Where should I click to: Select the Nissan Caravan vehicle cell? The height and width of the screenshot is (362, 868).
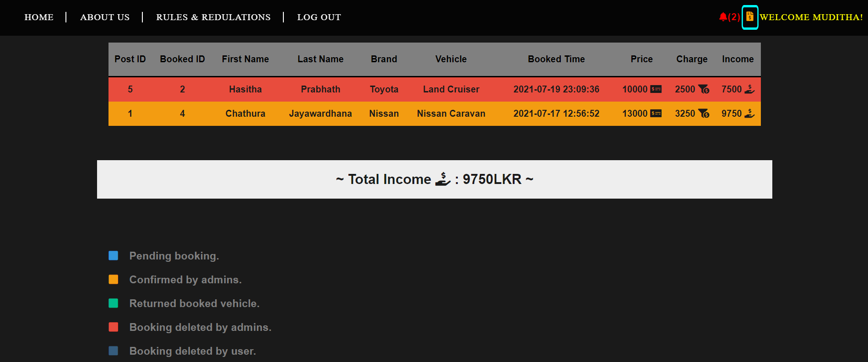(451, 113)
